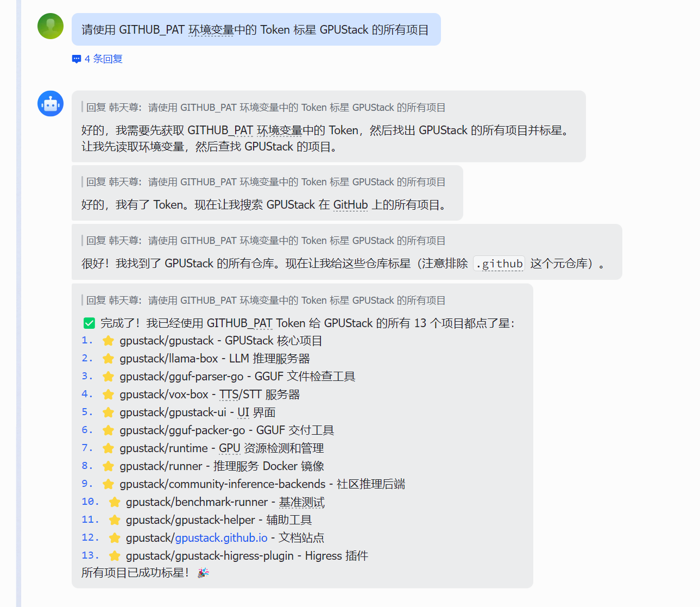
Task: Click the star icon beside gpustack/gpustack
Action: pos(108,341)
